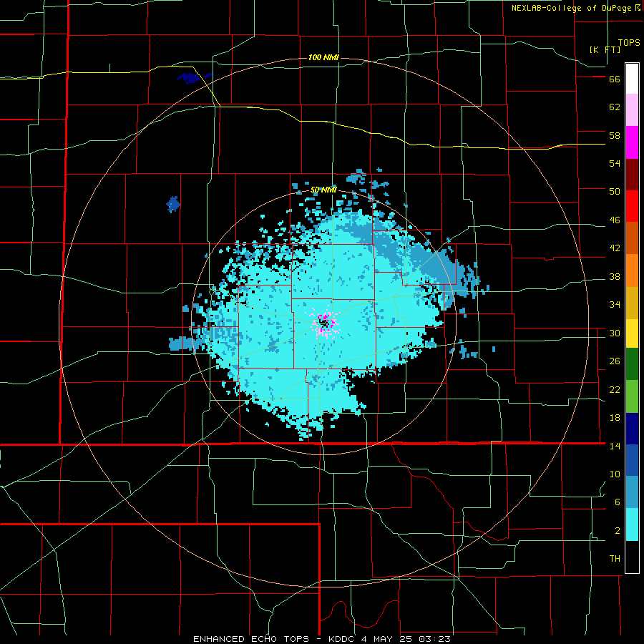Click the dark red legend swatch

632,175
